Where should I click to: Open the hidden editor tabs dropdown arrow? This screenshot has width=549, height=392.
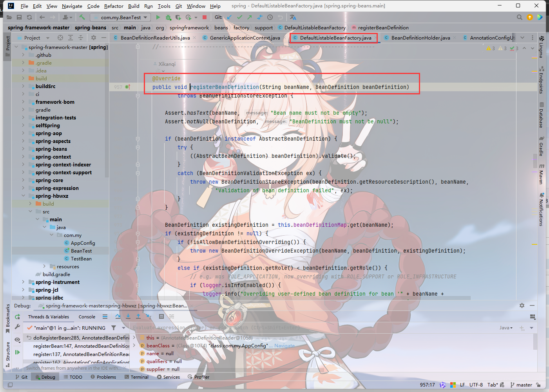(x=522, y=38)
